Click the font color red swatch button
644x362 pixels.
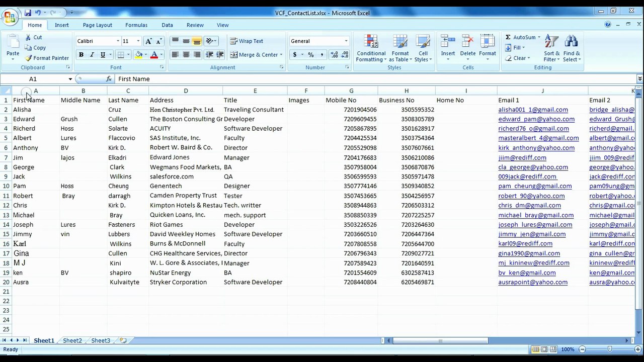click(154, 55)
